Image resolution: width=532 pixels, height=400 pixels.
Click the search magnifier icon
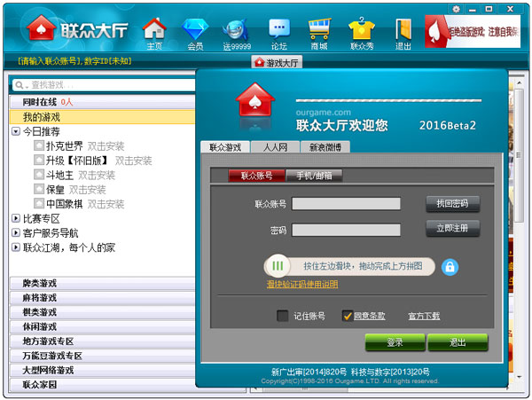tap(19, 85)
